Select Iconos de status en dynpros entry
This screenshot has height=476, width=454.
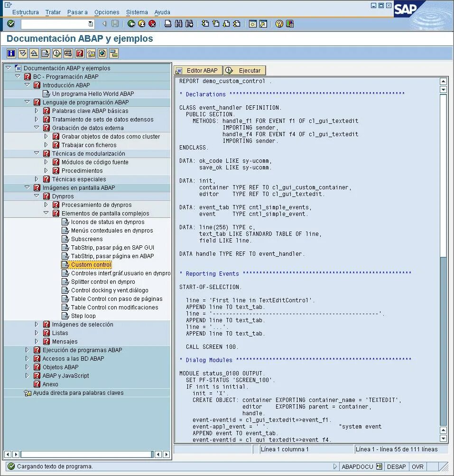pyautogui.click(x=107, y=222)
